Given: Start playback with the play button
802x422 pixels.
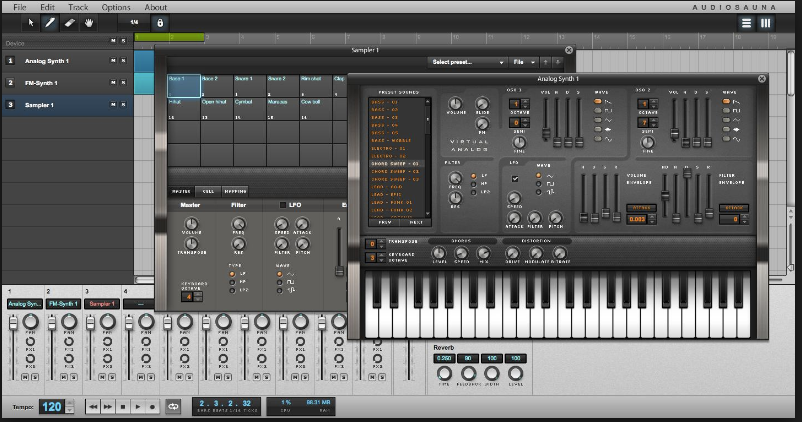Looking at the screenshot, I should (138, 407).
